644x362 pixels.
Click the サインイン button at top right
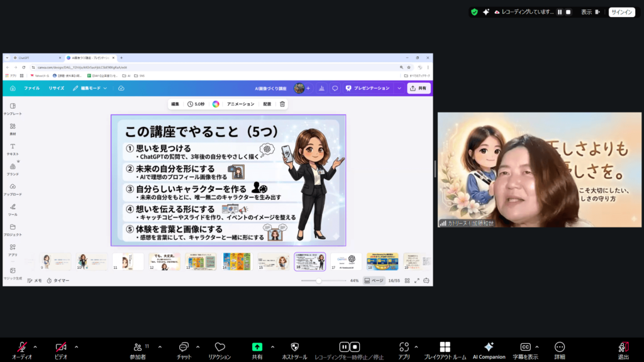click(621, 12)
